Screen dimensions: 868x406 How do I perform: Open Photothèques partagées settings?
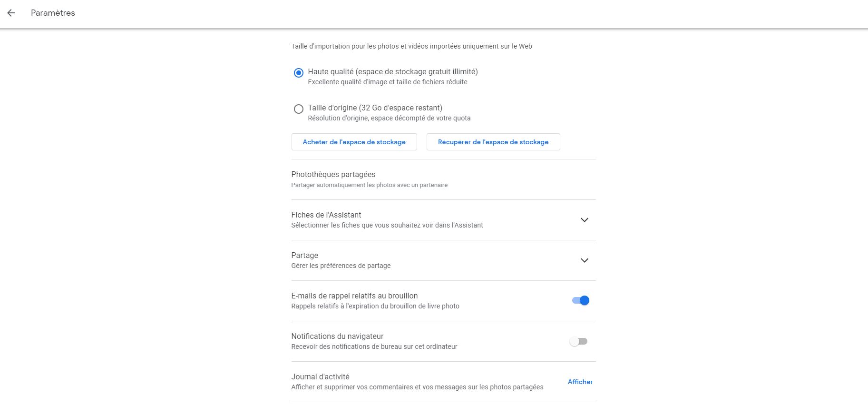tap(333, 175)
